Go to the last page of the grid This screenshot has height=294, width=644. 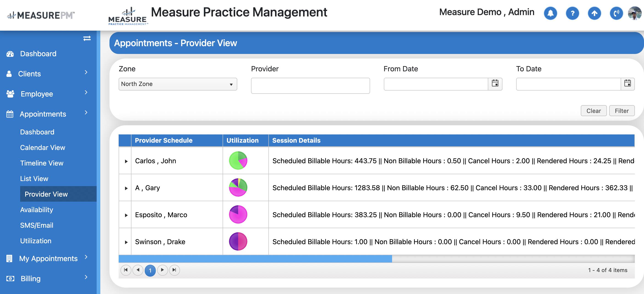(174, 270)
